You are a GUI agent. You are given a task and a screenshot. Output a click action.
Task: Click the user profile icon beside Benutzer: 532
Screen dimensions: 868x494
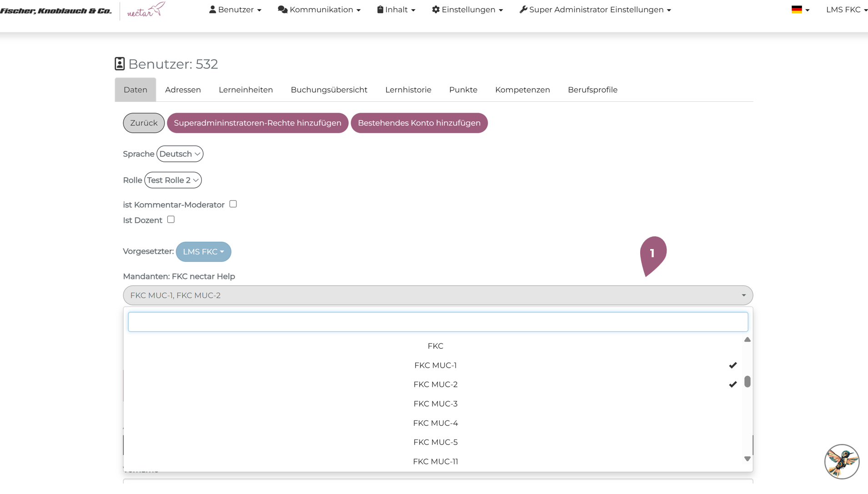click(x=120, y=64)
